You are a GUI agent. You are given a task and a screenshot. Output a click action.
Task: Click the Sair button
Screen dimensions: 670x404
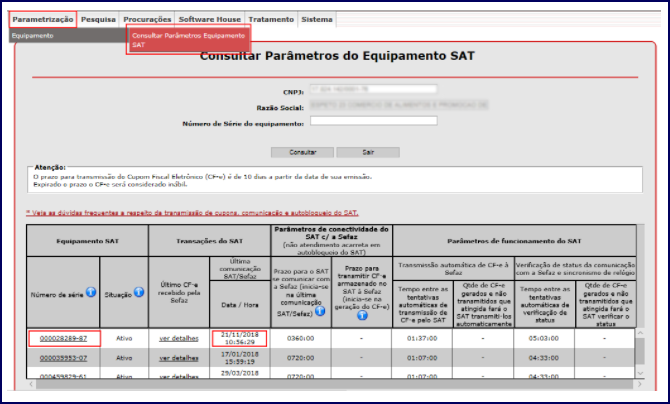tap(368, 152)
